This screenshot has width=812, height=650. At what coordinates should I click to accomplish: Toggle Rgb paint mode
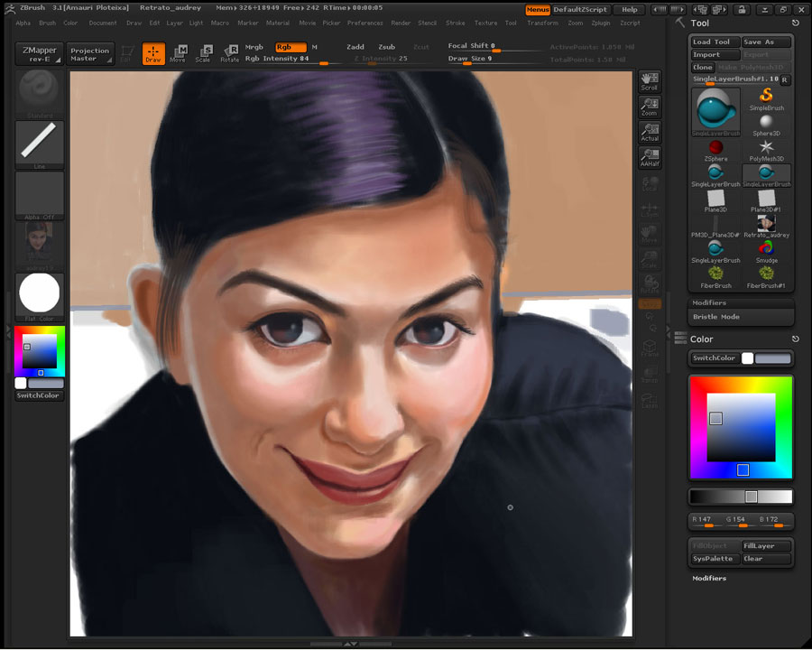291,47
